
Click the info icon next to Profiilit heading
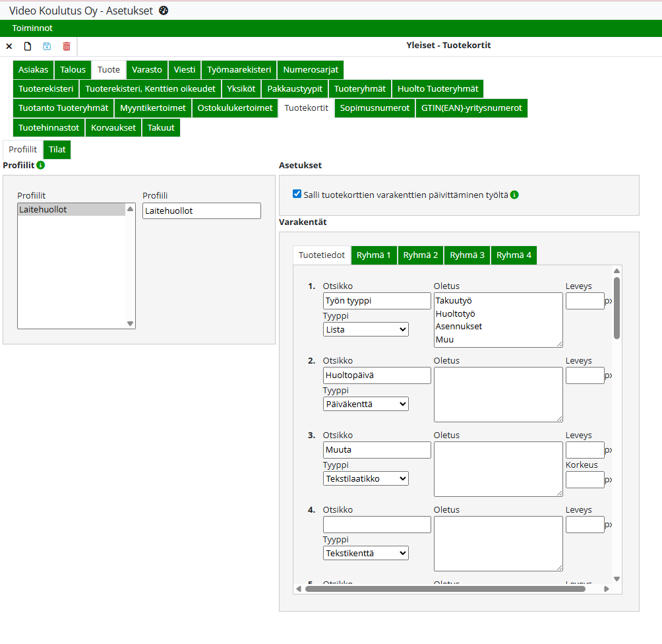41,165
